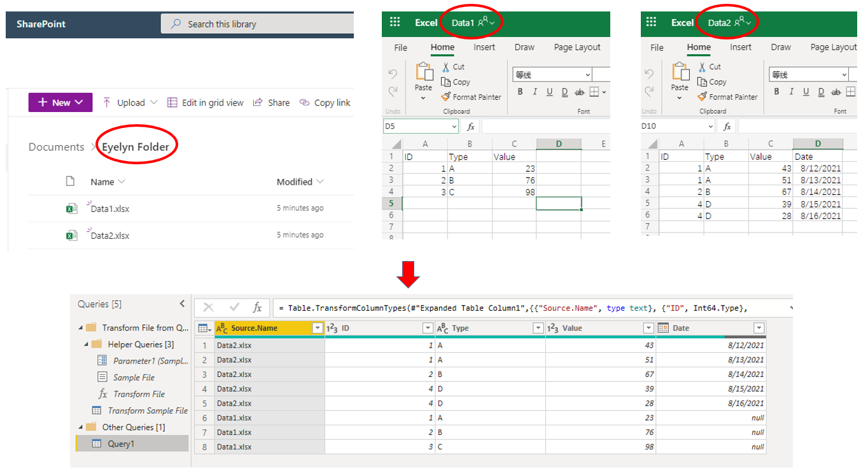Click the table corner icon in Power Query grid
Image resolution: width=868 pixels, height=475 pixels.
tap(204, 329)
